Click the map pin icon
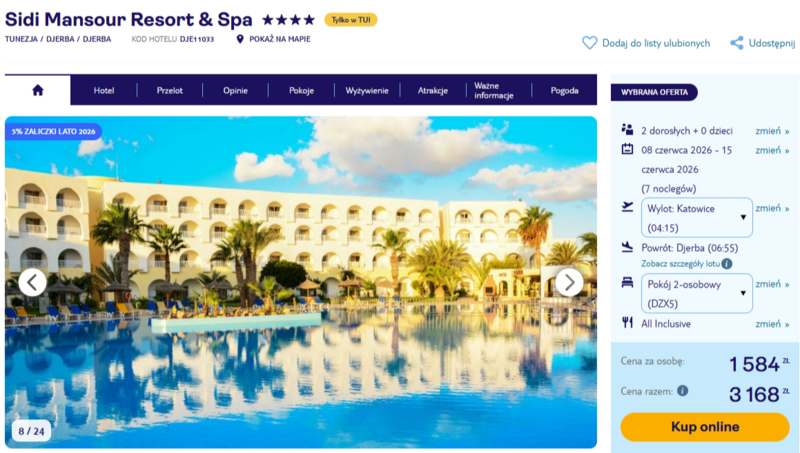The image size is (800, 453). (x=240, y=39)
